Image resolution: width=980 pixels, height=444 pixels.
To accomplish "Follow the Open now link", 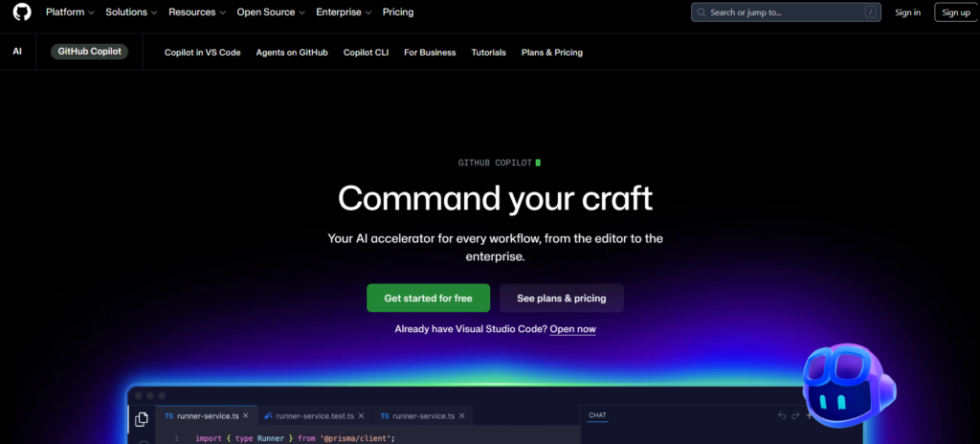I will pos(572,329).
